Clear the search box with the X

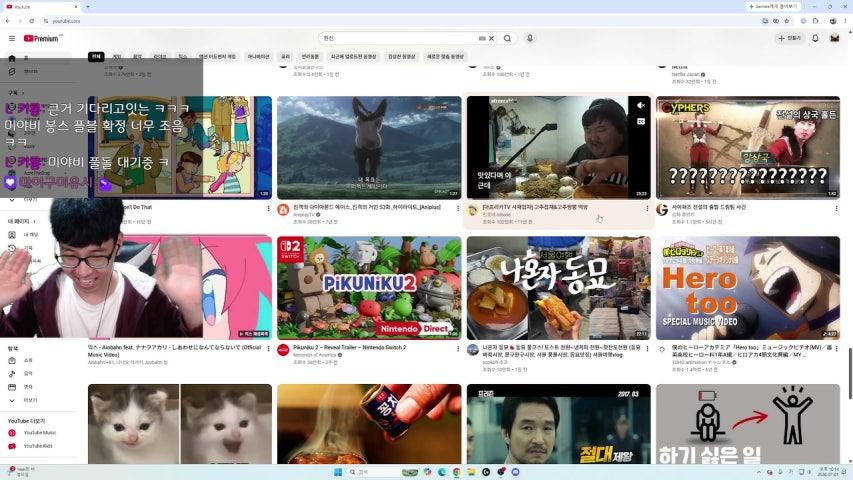click(x=491, y=39)
